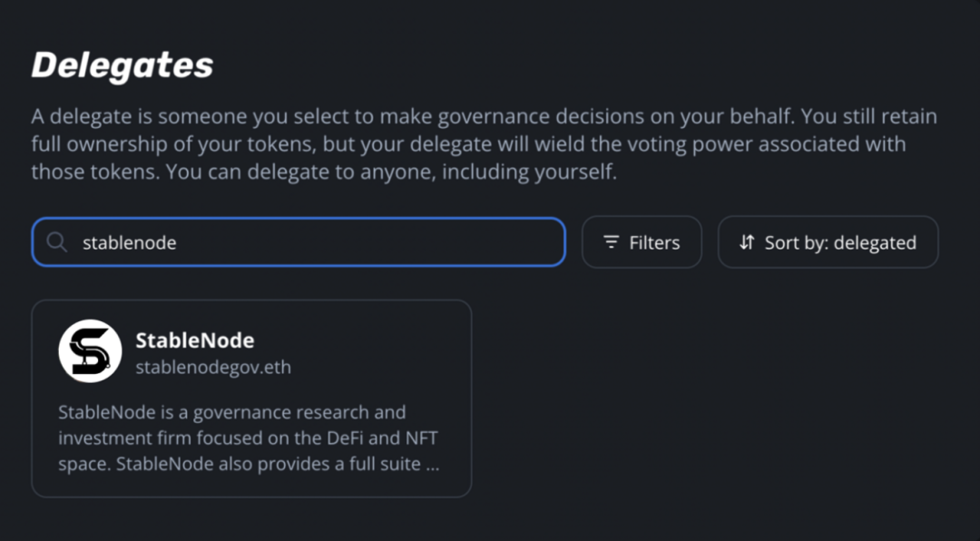Click the delegate explanation paragraph
This screenshot has width=980, height=541.
484,144
